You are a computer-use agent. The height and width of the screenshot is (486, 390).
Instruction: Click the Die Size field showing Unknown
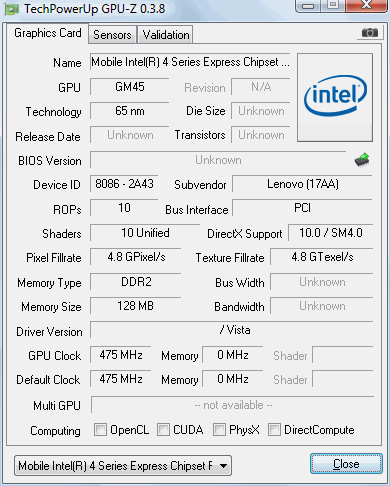point(261,111)
